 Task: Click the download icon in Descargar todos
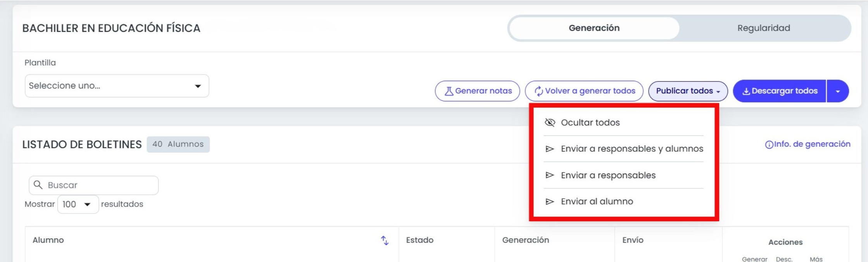pyautogui.click(x=746, y=92)
